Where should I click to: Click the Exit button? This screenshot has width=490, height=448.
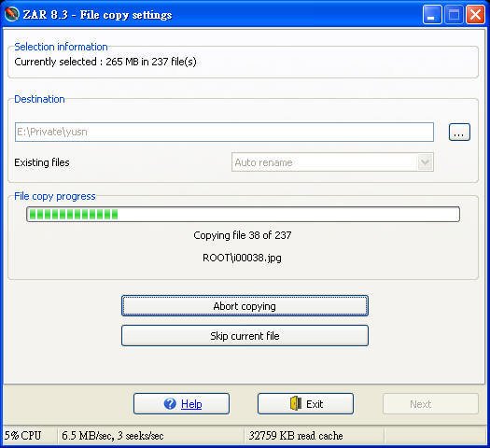(x=305, y=403)
